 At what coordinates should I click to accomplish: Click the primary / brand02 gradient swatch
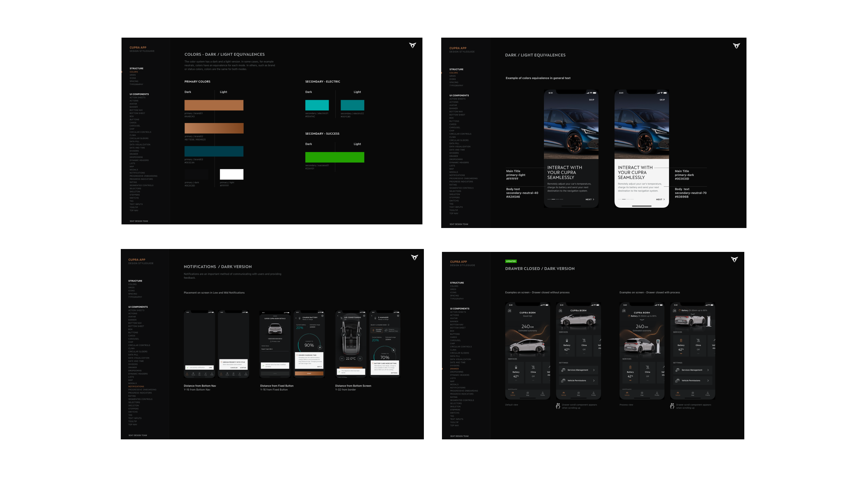tap(214, 128)
